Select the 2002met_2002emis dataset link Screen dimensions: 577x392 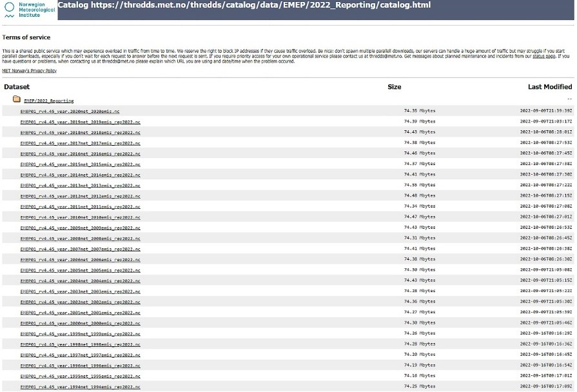80,302
